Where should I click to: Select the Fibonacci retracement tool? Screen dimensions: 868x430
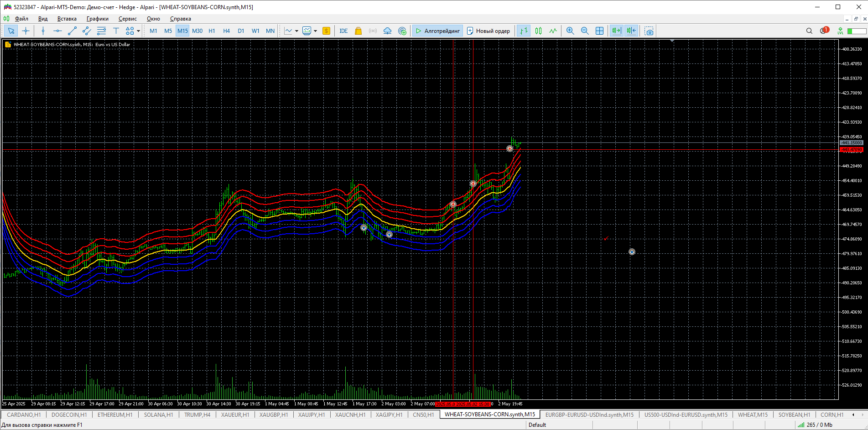point(101,31)
